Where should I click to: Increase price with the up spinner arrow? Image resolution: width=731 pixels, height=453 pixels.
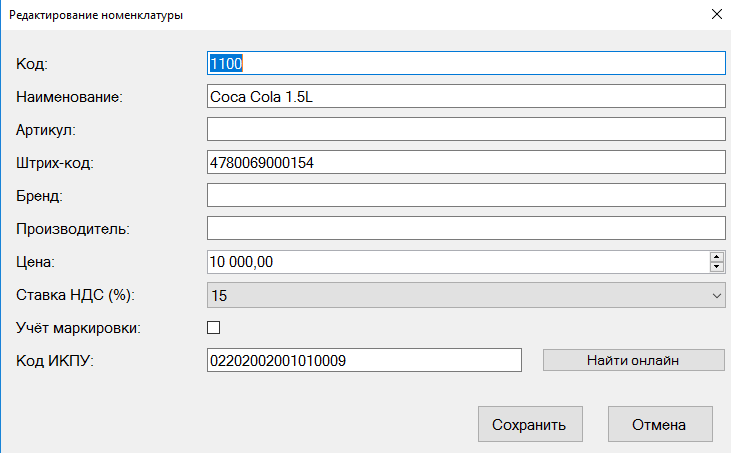[x=716, y=256]
